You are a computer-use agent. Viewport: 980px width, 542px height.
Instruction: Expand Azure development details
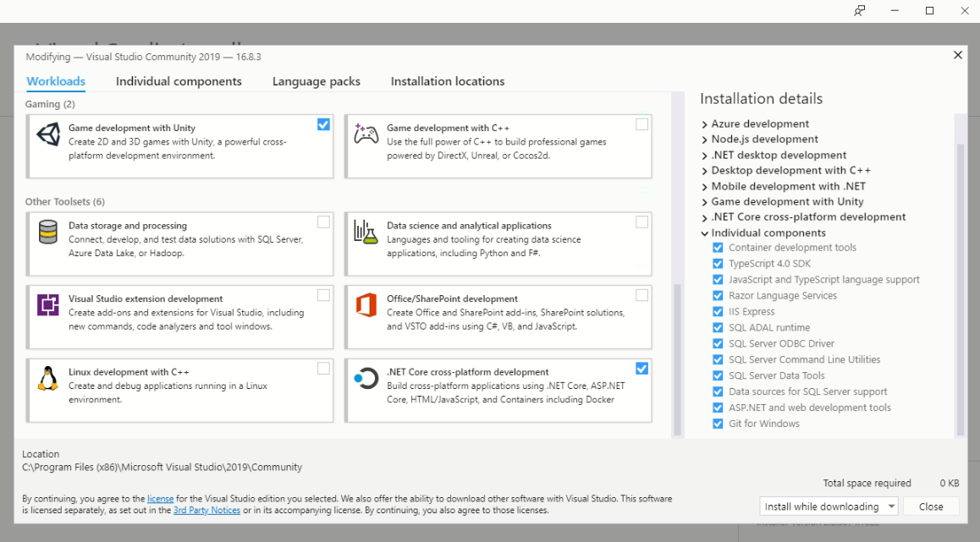click(704, 124)
